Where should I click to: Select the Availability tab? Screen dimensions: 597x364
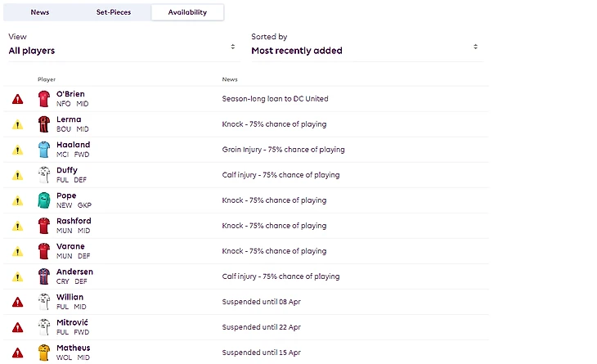pyautogui.click(x=187, y=12)
